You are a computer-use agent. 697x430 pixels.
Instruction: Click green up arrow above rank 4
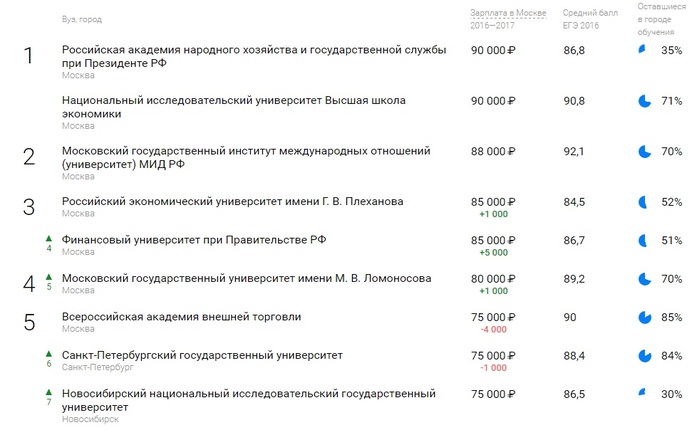coord(47,237)
